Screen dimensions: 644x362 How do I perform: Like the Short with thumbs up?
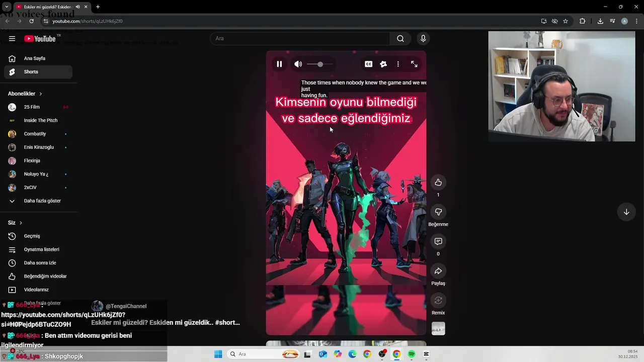[438, 183]
